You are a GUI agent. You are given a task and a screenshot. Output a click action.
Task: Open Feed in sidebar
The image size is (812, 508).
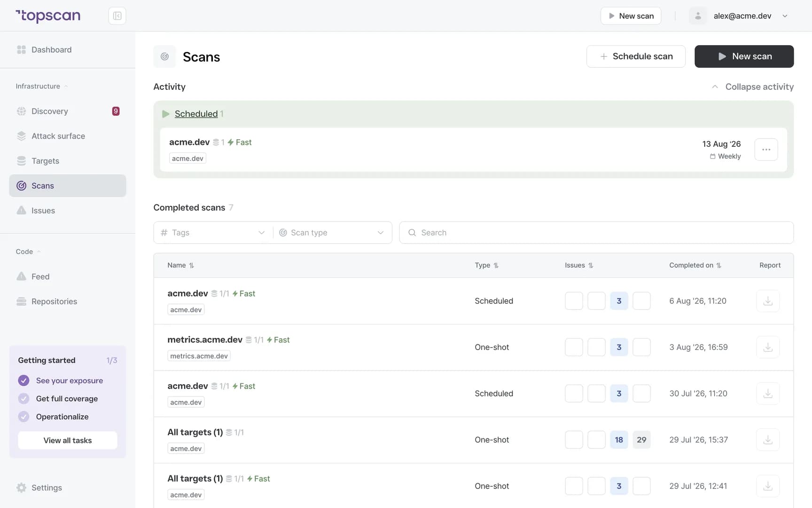pyautogui.click(x=68, y=277)
